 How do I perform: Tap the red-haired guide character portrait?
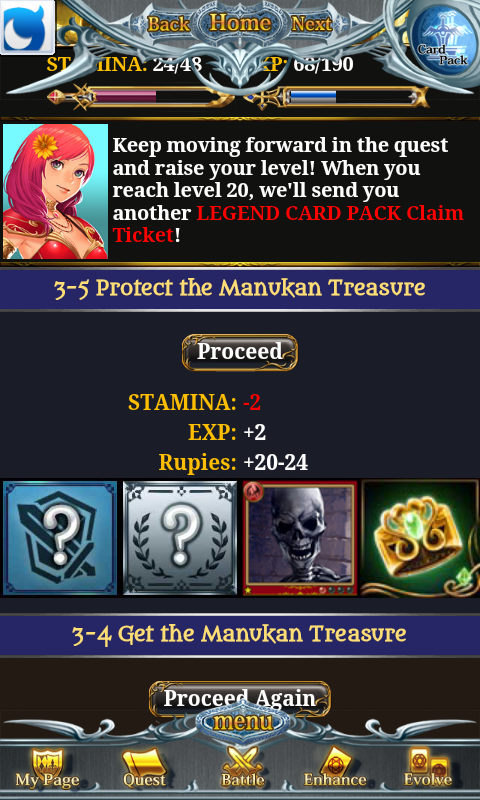[56, 191]
